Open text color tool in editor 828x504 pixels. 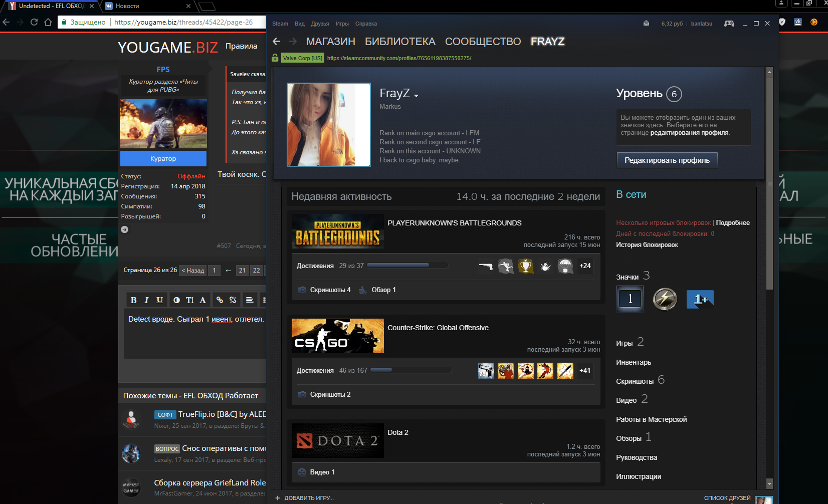point(176,300)
